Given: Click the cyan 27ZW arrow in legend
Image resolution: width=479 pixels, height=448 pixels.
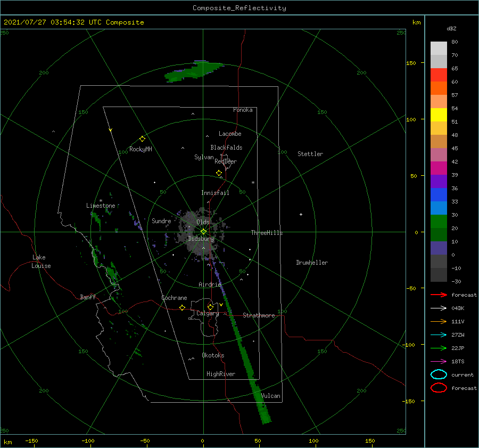Looking at the screenshot, I should pyautogui.click(x=439, y=335).
